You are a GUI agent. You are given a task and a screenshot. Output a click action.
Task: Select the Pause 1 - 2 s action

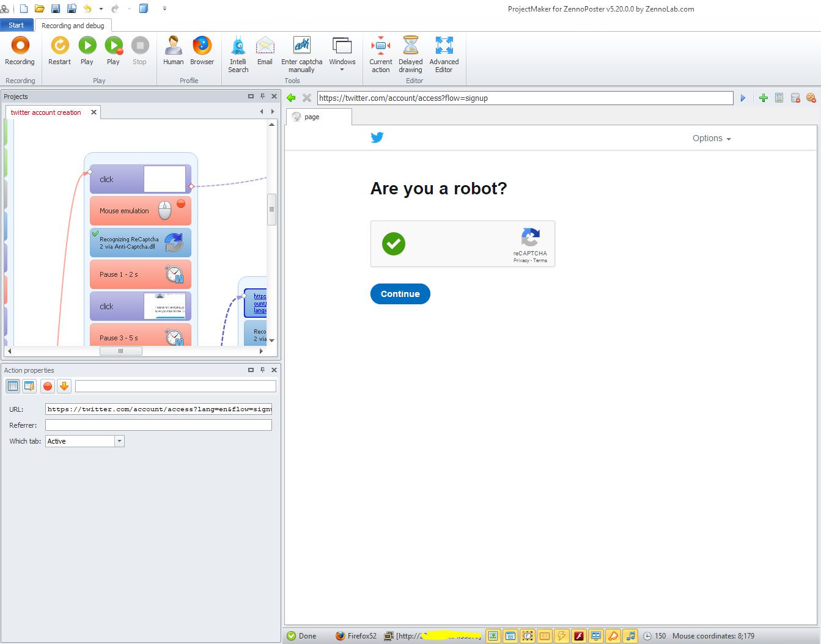141,274
